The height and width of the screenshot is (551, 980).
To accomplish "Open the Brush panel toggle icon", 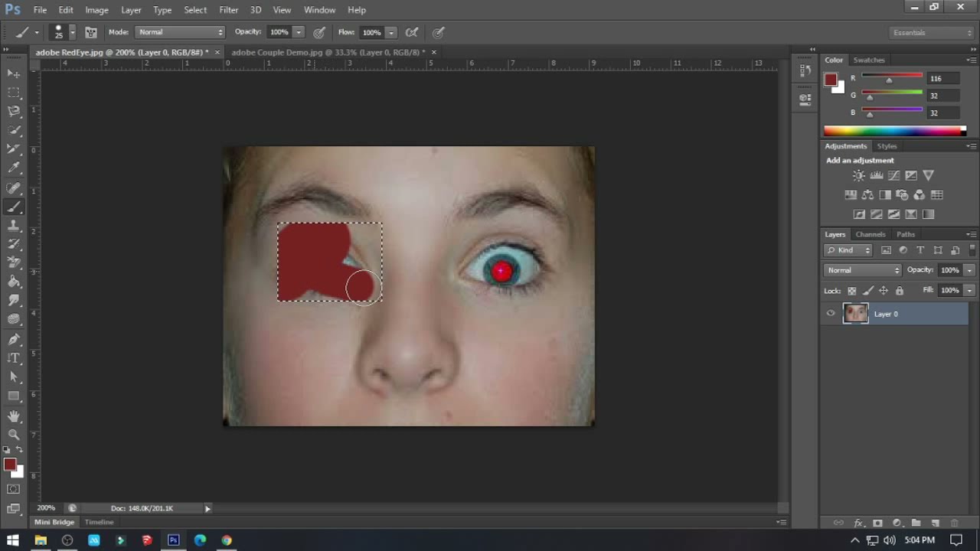I will coord(91,32).
